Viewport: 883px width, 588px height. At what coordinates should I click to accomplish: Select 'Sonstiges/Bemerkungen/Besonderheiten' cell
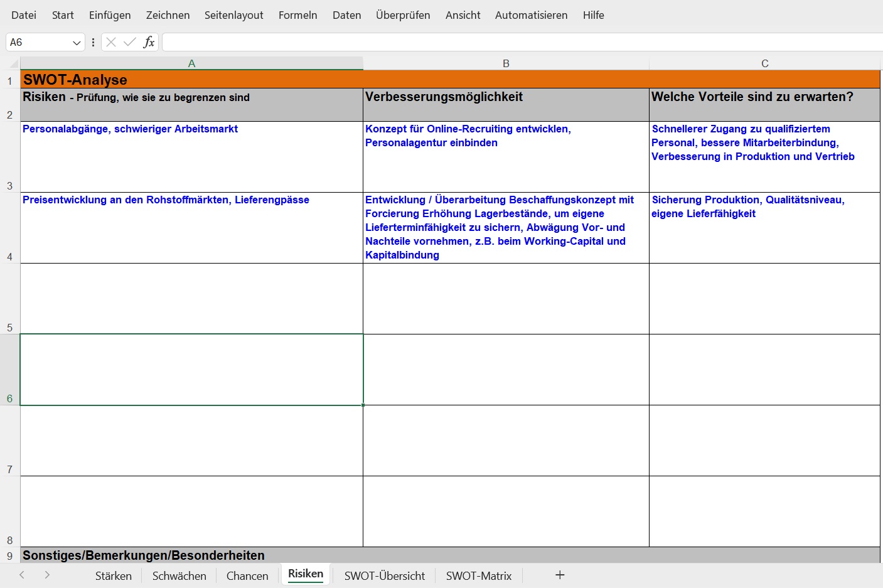(450, 555)
